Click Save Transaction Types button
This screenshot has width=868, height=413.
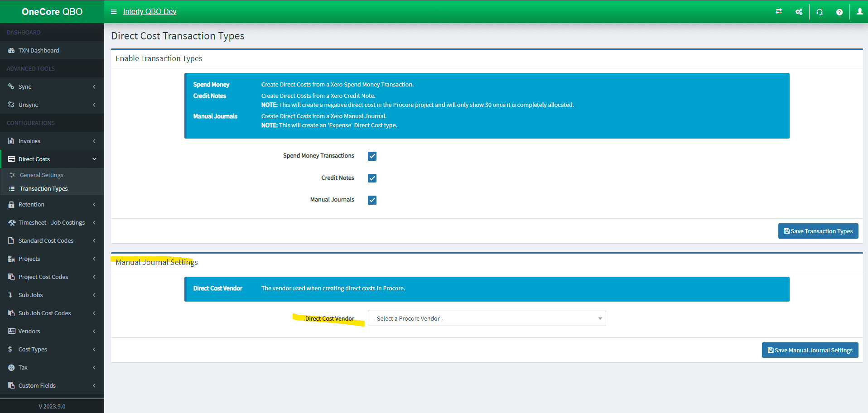tap(818, 231)
